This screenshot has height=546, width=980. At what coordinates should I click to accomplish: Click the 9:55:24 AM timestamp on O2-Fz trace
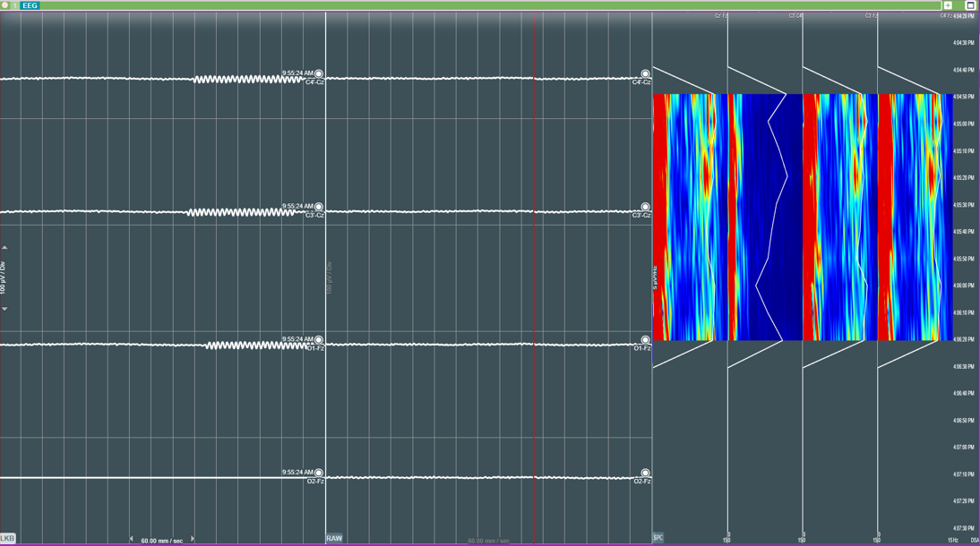297,473
